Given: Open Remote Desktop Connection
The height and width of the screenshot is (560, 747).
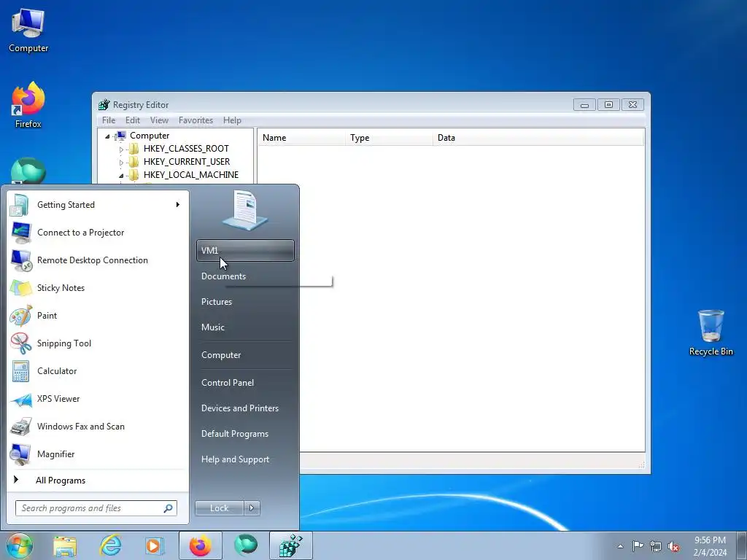Looking at the screenshot, I should point(98,260).
